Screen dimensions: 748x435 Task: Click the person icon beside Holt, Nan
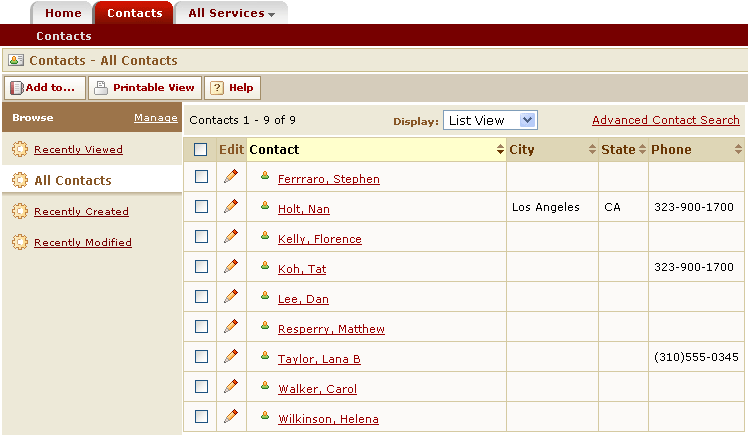(265, 206)
